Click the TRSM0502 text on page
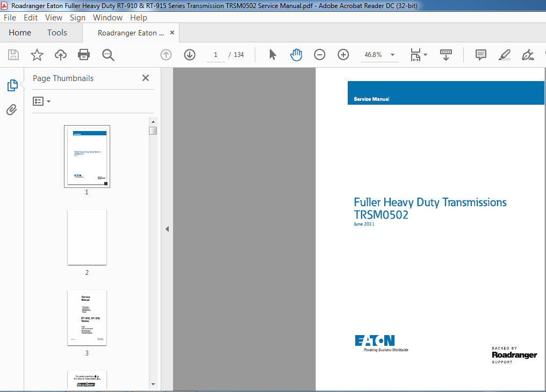 pos(381,215)
